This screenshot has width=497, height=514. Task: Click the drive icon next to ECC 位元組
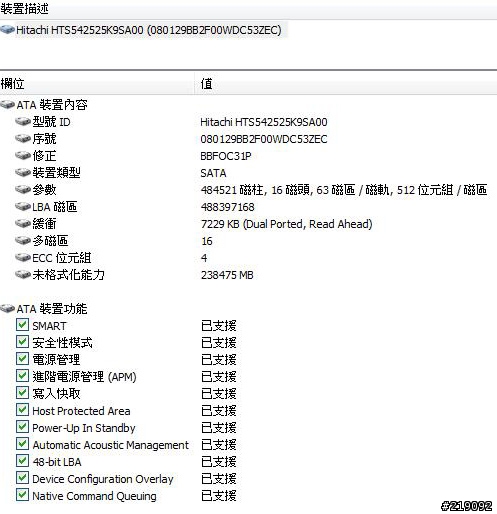point(23,258)
